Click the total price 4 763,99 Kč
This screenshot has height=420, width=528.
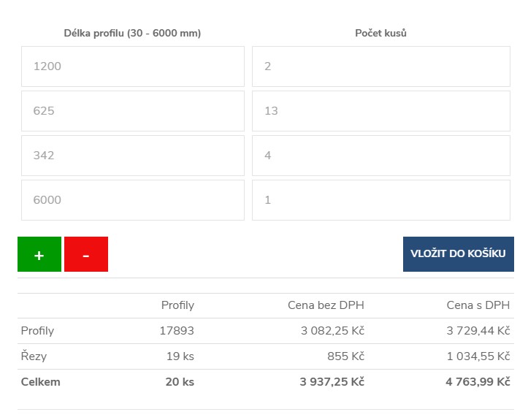(477, 382)
